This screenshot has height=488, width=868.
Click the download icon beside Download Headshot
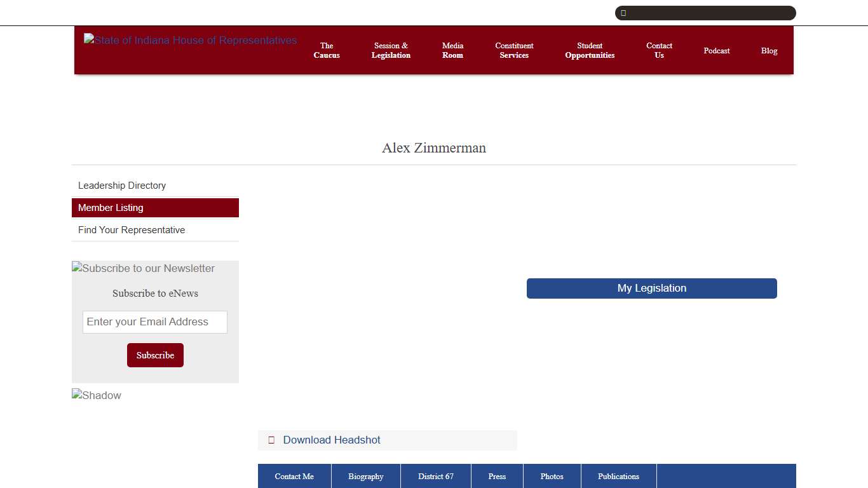tap(271, 440)
